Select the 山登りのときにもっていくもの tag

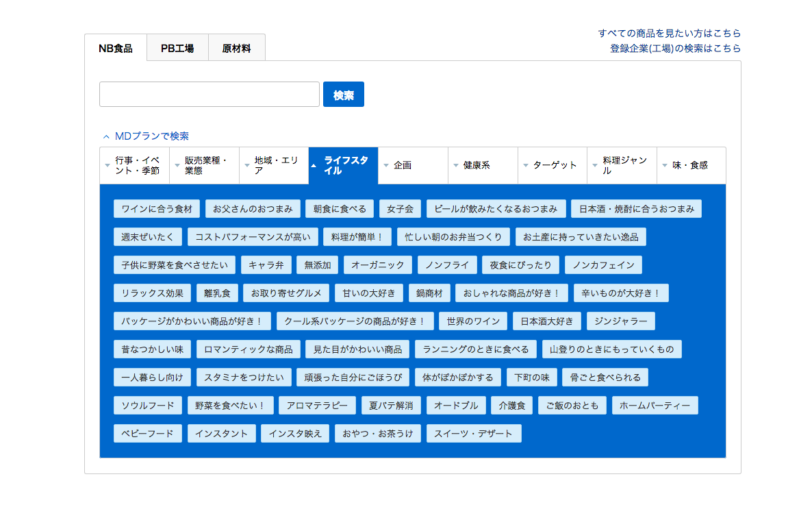point(611,349)
